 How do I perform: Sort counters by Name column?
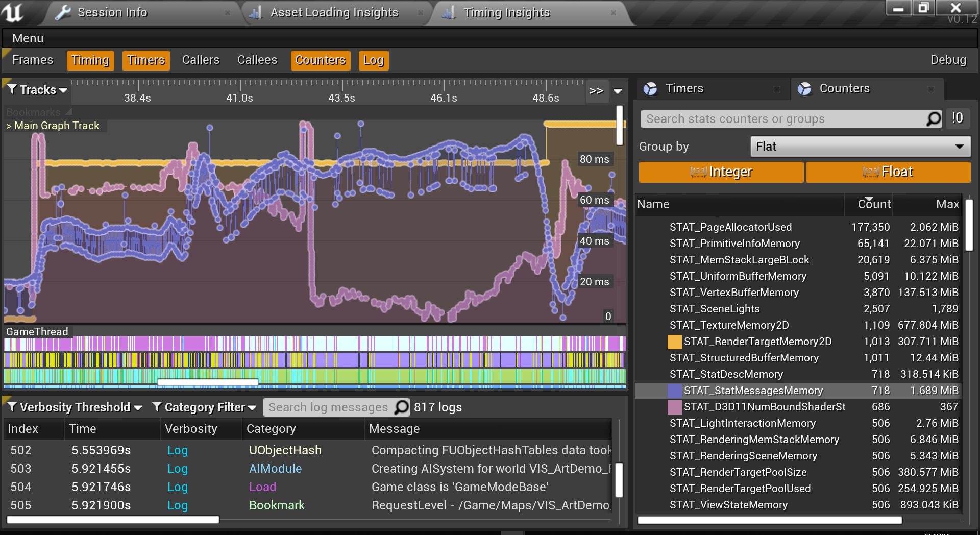point(739,204)
